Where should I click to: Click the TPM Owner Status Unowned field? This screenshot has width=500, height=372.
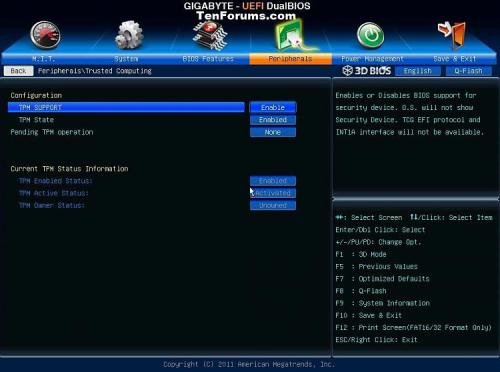point(273,205)
